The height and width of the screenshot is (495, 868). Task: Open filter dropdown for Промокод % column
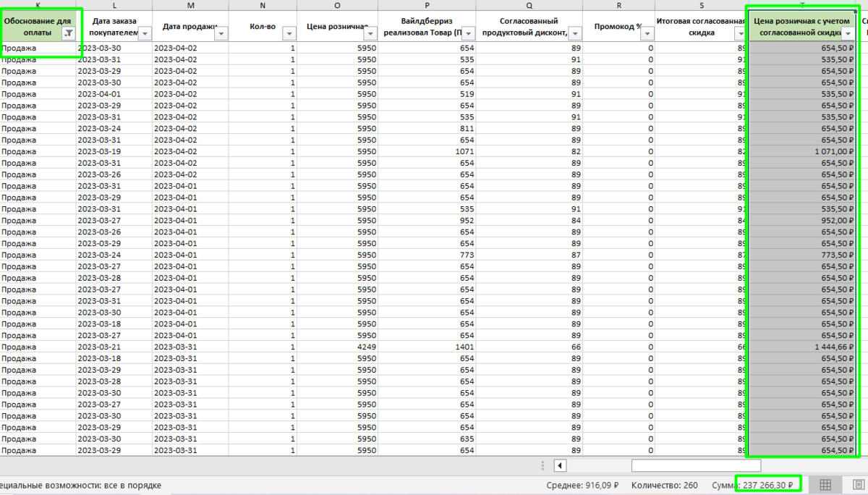pyautogui.click(x=646, y=33)
